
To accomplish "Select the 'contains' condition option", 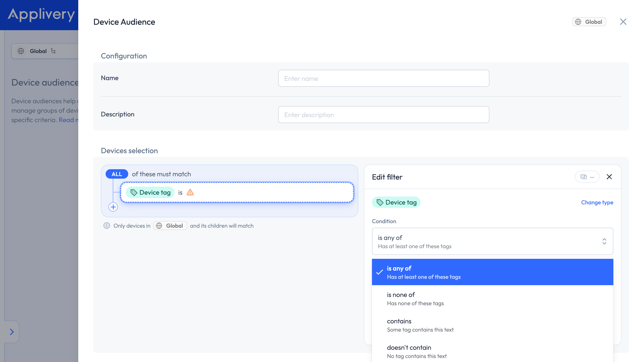I will coord(492,325).
